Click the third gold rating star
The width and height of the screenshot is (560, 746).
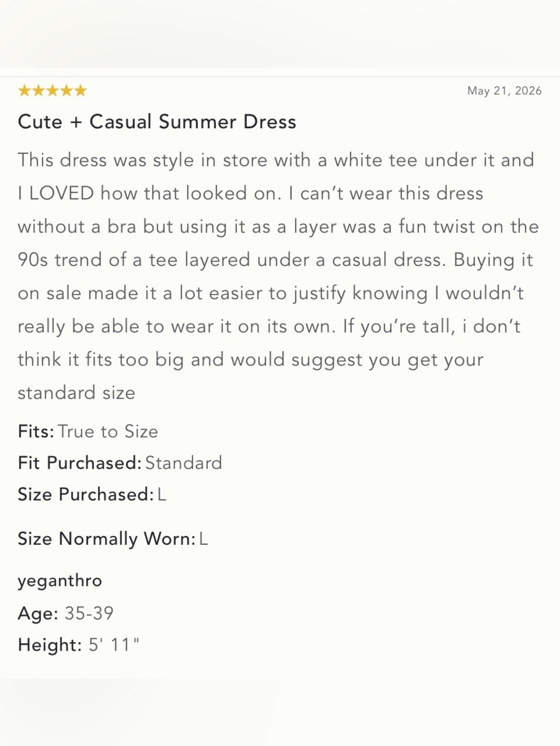53,91
